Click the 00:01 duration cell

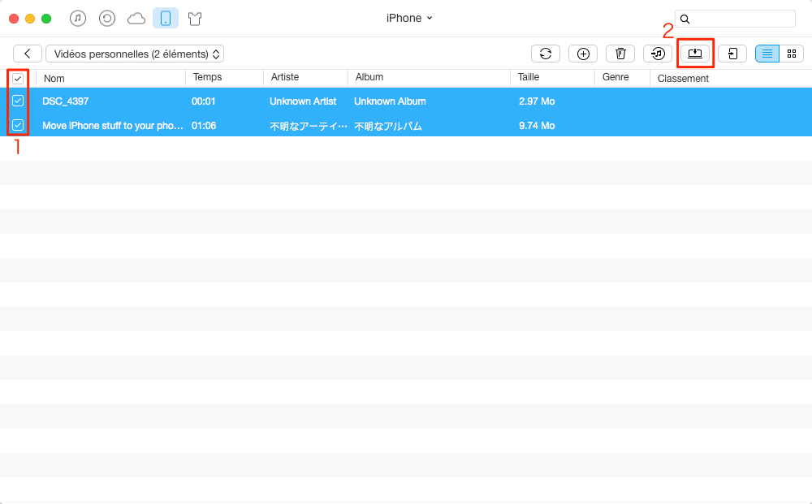(204, 101)
